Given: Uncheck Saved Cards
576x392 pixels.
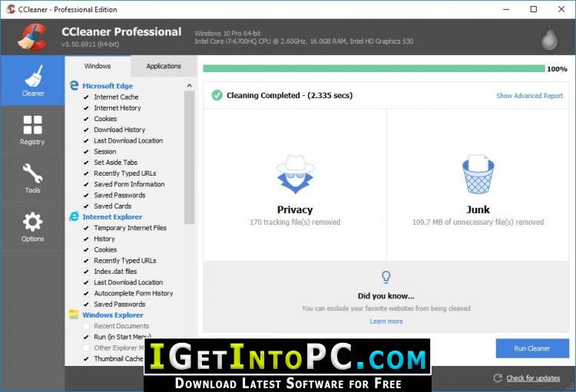Looking at the screenshot, I should (86, 206).
